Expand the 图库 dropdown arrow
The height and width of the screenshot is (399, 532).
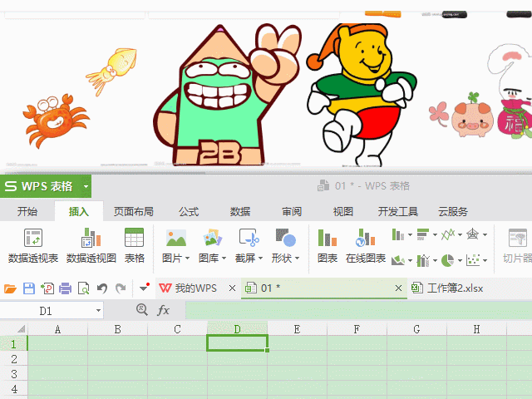click(224, 259)
